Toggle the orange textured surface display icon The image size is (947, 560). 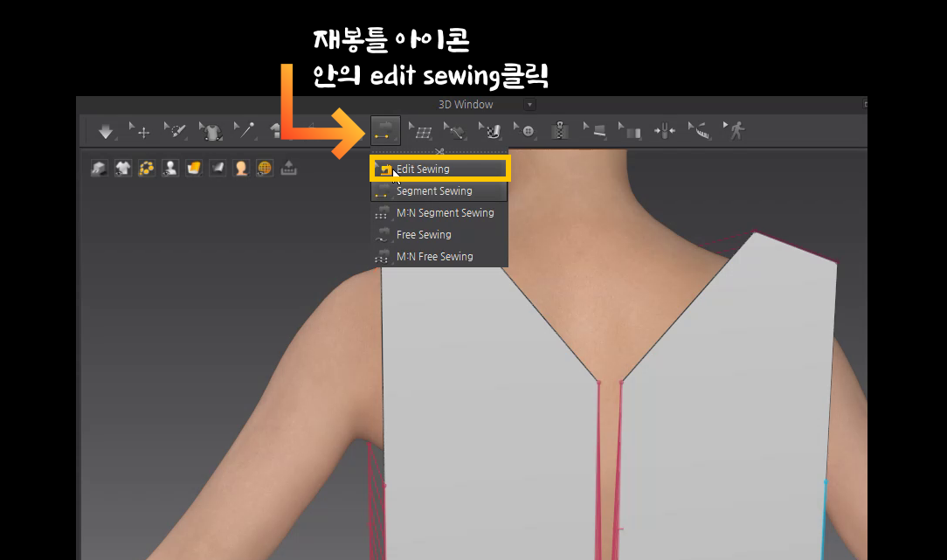[x=194, y=168]
